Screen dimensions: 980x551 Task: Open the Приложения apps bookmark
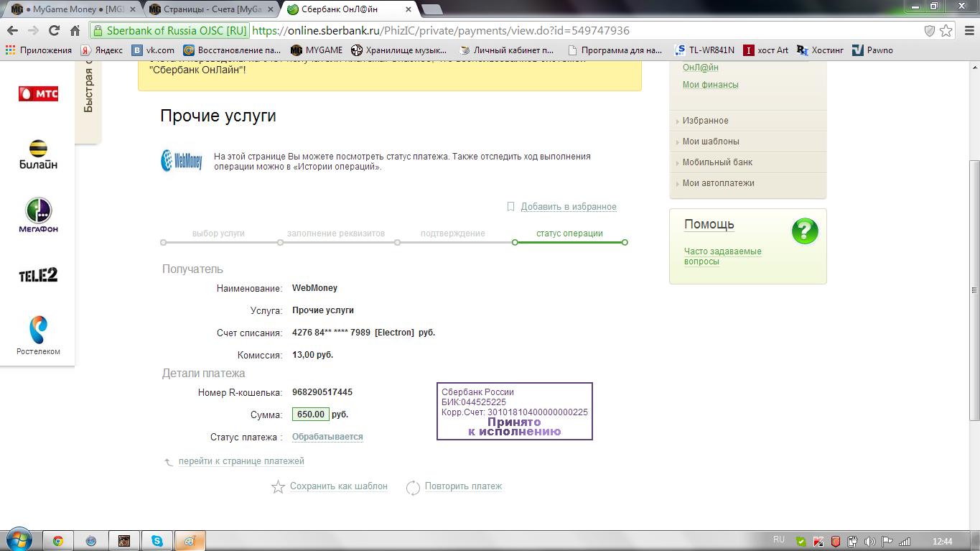[39, 50]
